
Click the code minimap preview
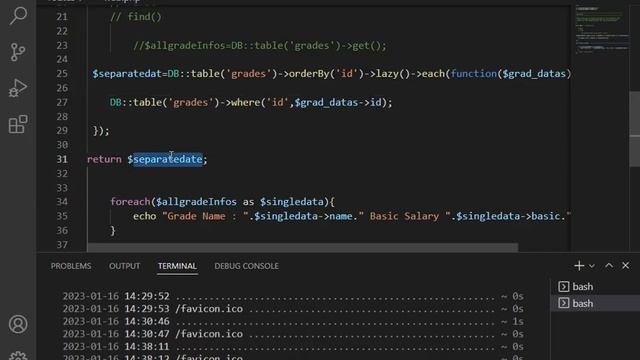point(602,31)
